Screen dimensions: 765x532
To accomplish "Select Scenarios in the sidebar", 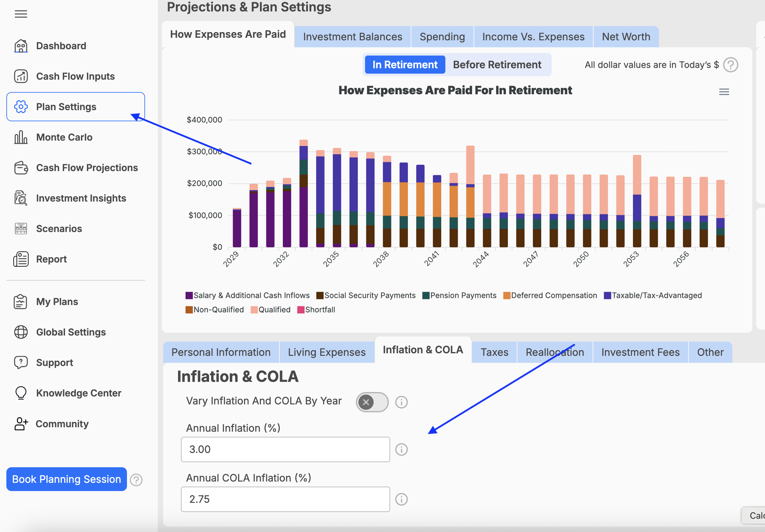I will point(59,229).
